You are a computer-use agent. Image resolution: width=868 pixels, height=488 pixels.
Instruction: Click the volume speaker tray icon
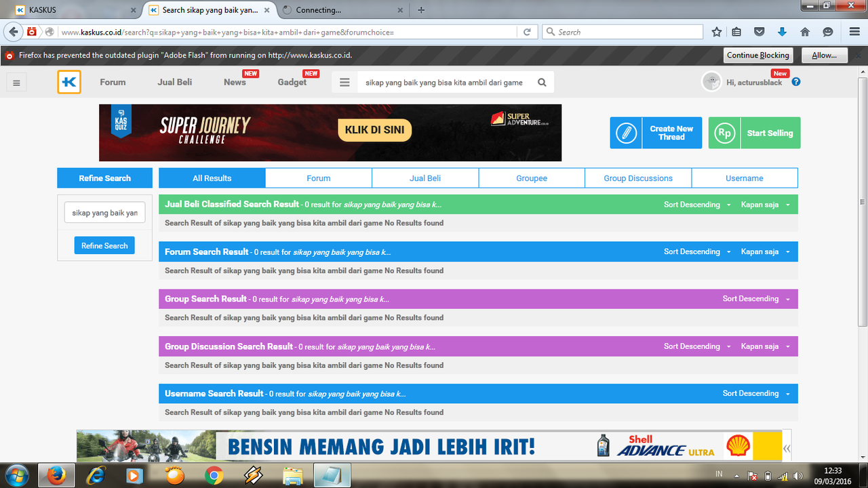(797, 476)
